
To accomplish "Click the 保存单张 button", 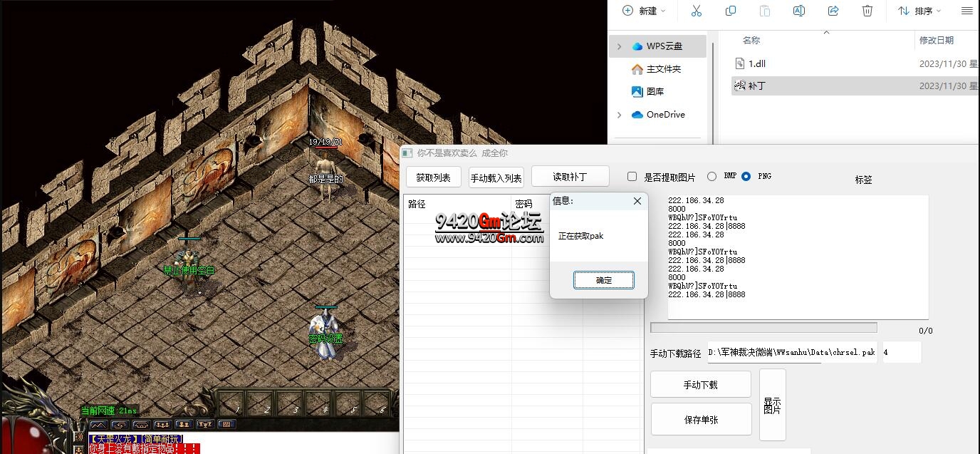I will [x=702, y=419].
